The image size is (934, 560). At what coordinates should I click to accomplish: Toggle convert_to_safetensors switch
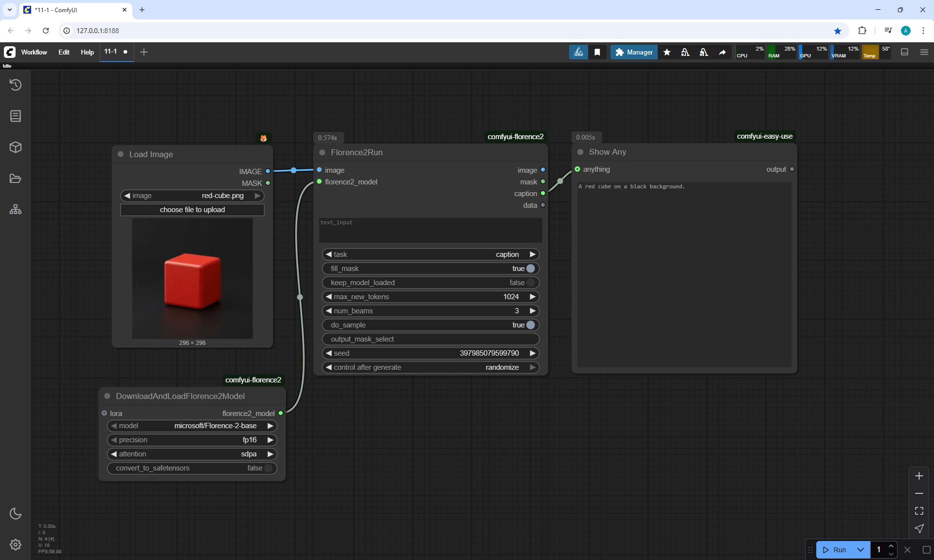coord(268,468)
